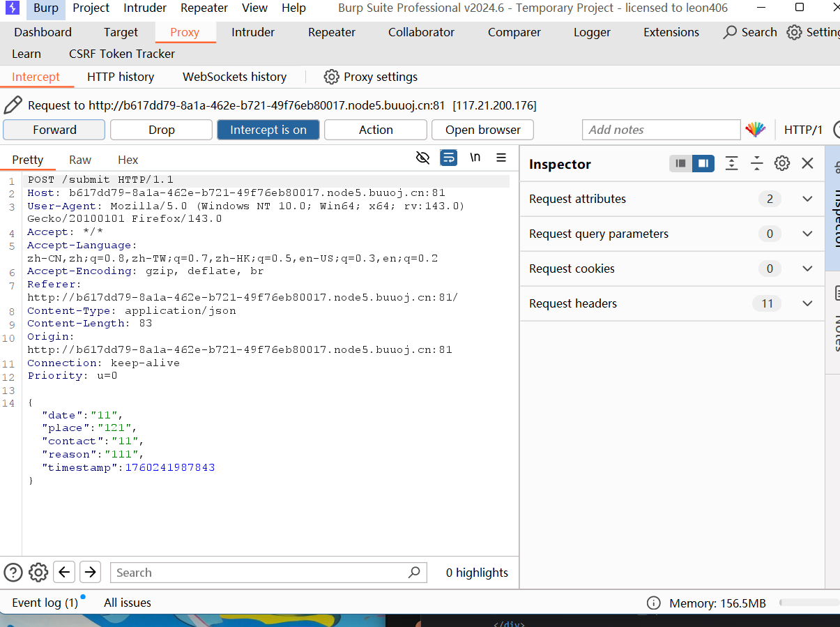
Task: Expand Request cookies section
Action: 807,269
